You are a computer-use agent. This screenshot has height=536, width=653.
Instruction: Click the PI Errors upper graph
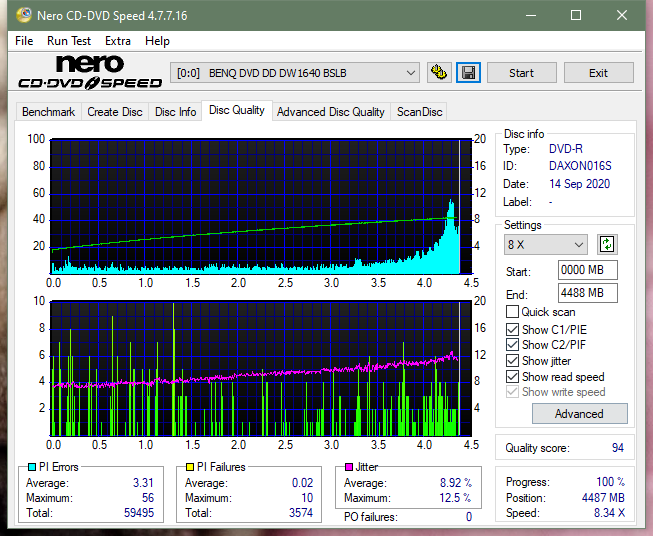[261, 207]
